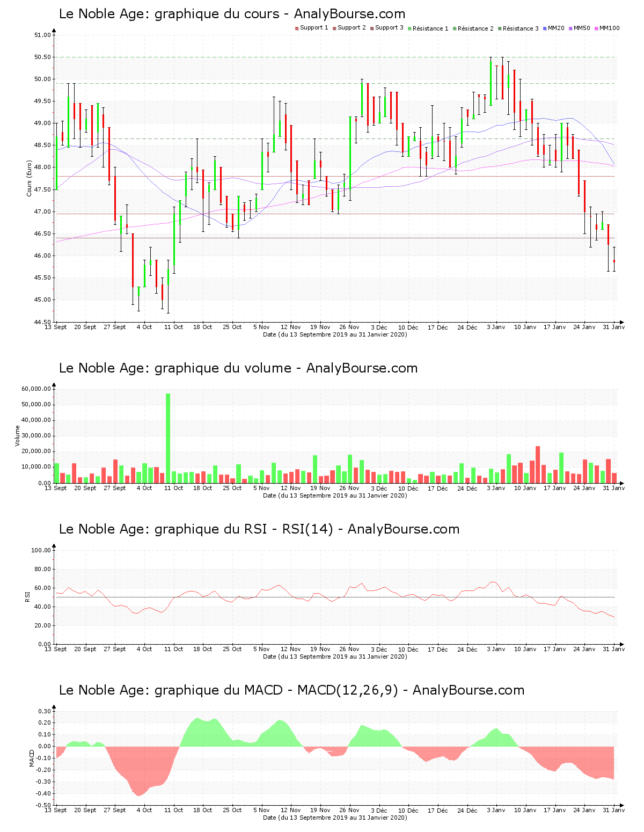
Task: Click the 'Cours (Euro)' axis label
Action: [x=30, y=178]
